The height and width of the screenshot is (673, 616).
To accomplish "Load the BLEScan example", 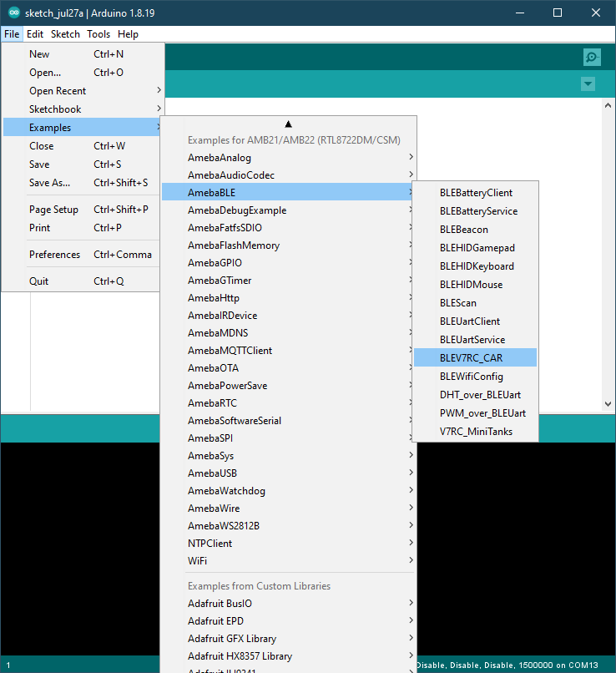I will (475, 303).
